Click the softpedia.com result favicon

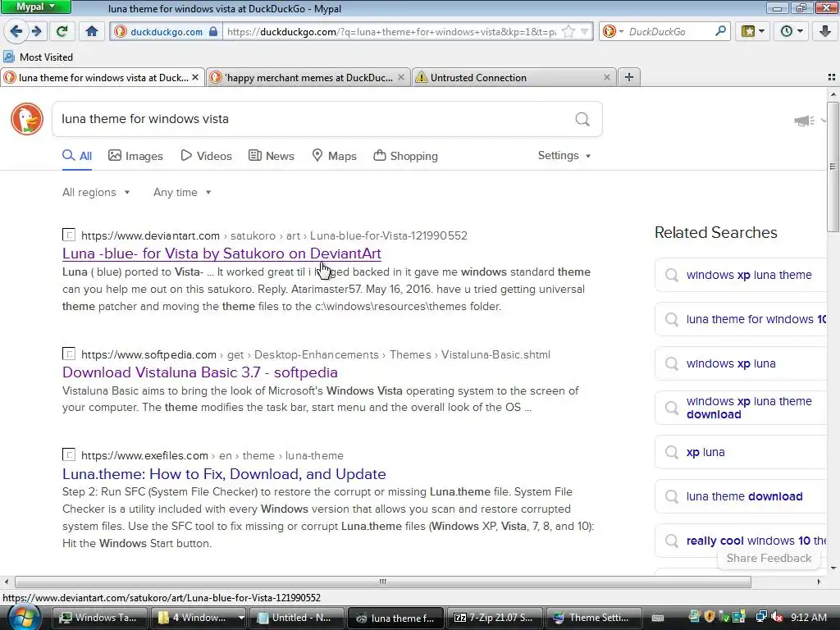click(69, 354)
